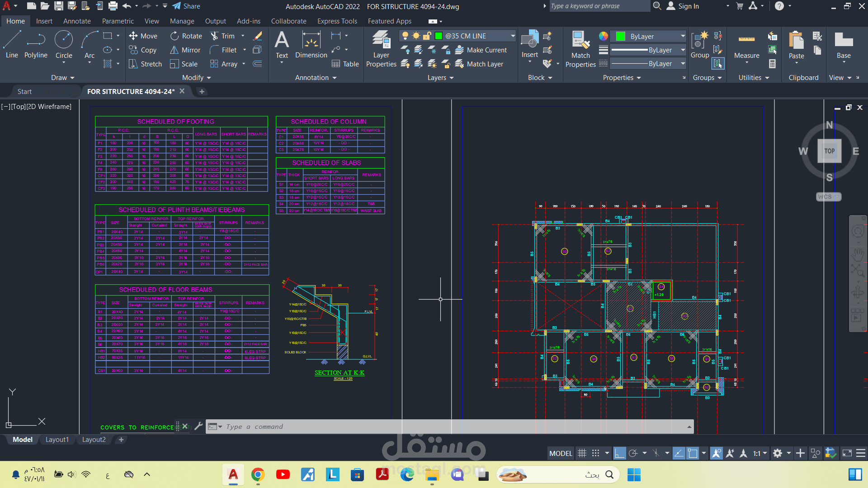The width and height of the screenshot is (868, 488).
Task: Toggle clean screen mode
Action: [x=847, y=453]
